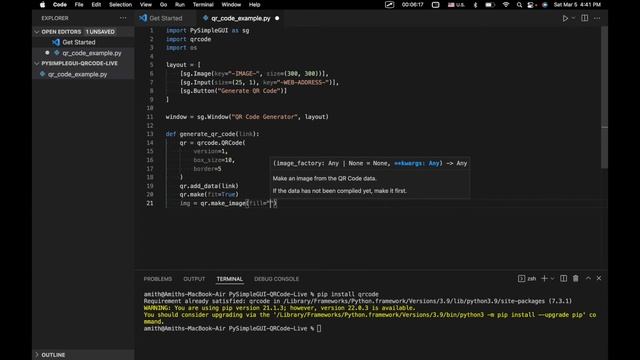Split the editor to the right
This screenshot has height=360, width=640.
click(x=584, y=18)
